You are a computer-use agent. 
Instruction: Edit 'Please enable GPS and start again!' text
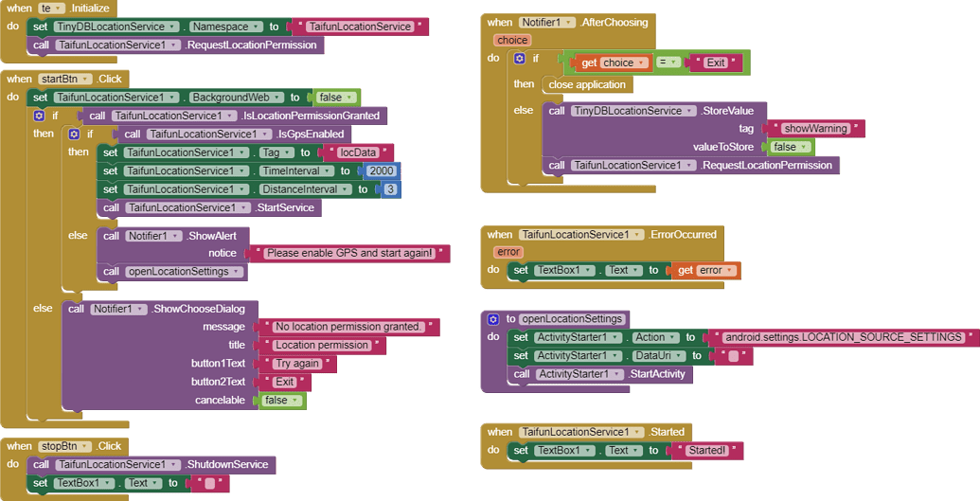349,253
